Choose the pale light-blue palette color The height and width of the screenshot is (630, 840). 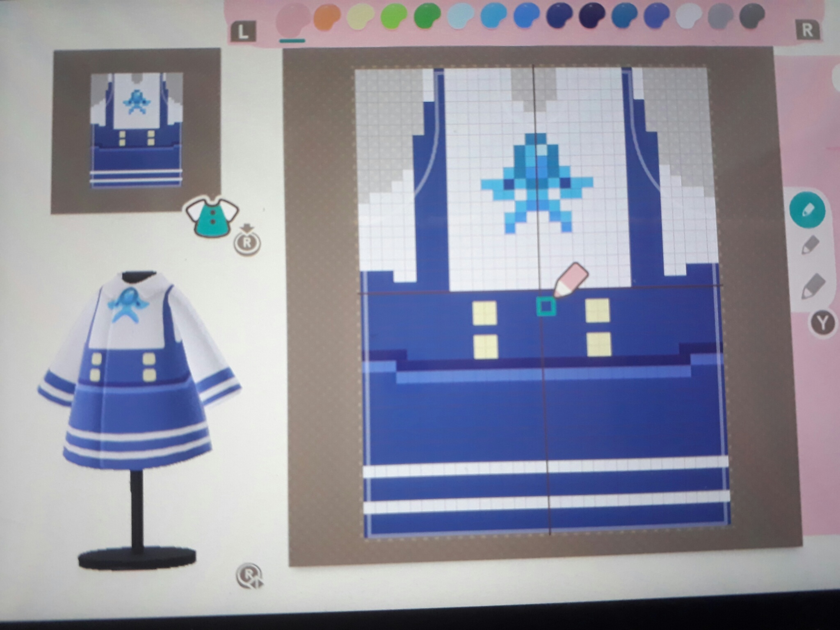[460, 16]
